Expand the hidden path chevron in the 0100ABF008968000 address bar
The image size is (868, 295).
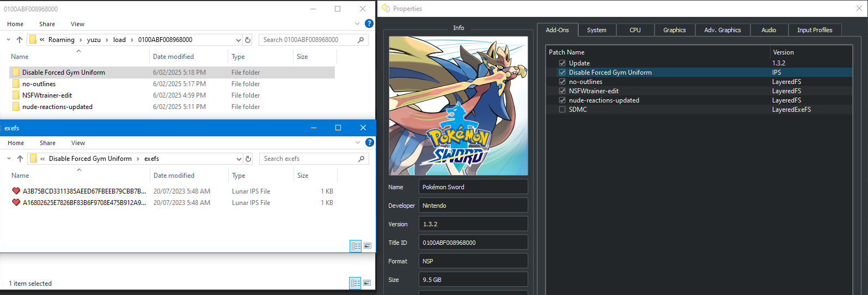(x=42, y=40)
